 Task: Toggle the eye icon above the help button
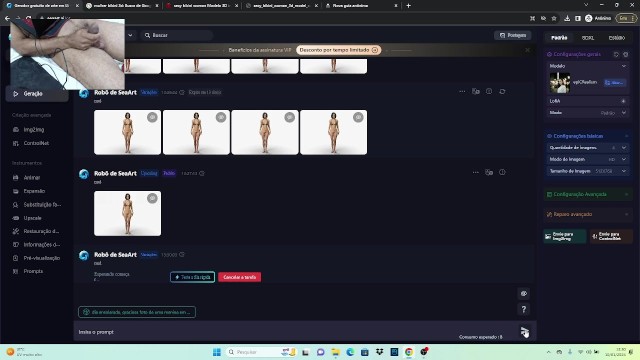click(x=524, y=293)
